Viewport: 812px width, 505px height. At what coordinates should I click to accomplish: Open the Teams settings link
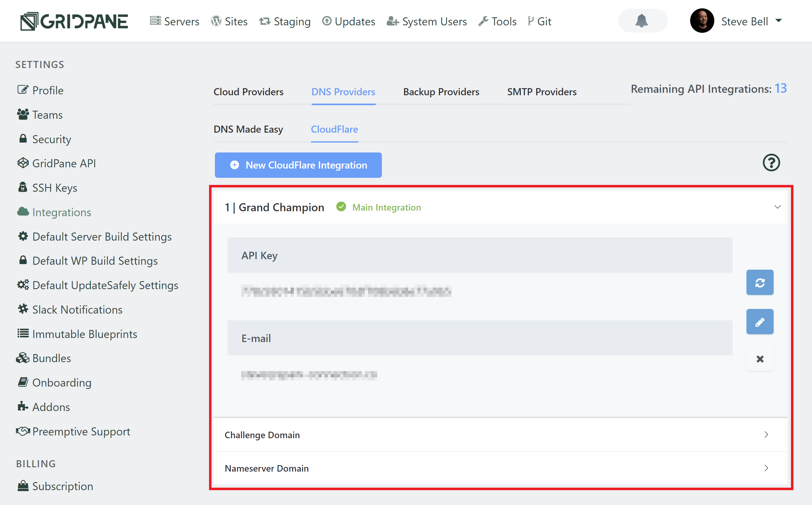coord(40,114)
